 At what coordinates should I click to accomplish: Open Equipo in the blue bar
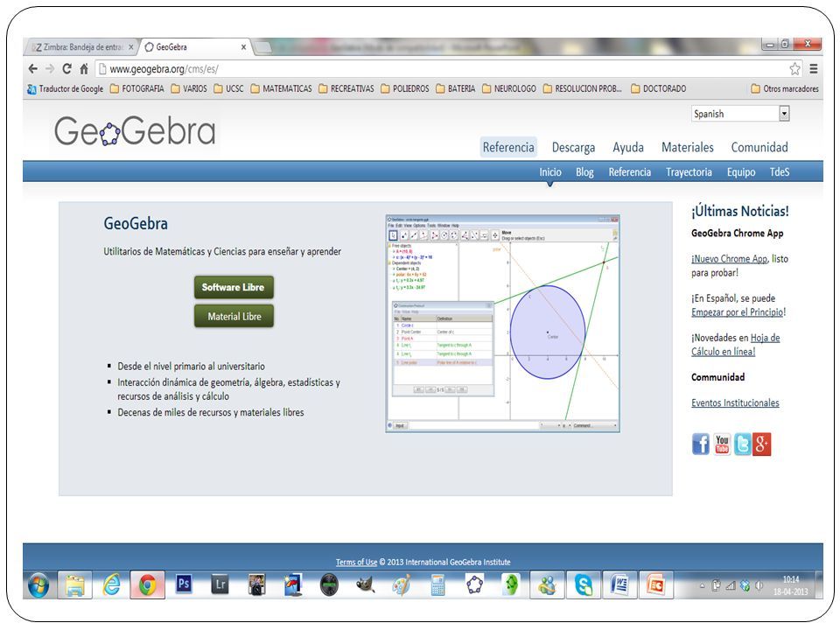[x=741, y=172]
